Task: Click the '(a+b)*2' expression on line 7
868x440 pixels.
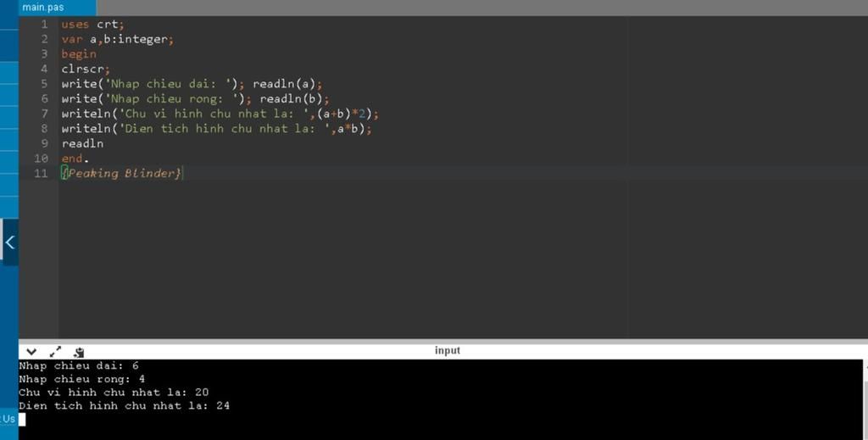Action: tap(341, 114)
